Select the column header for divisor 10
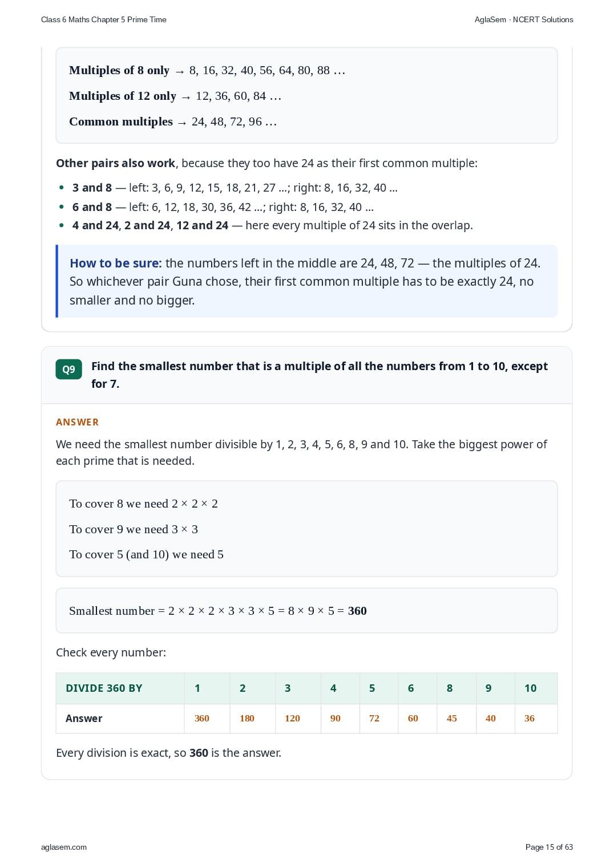614x868 pixels. coord(536,688)
